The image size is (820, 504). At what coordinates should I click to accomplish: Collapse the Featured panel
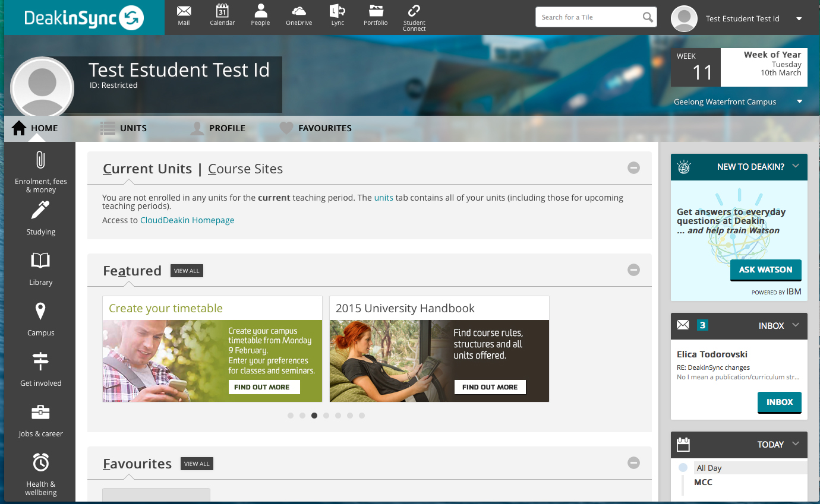click(x=634, y=270)
